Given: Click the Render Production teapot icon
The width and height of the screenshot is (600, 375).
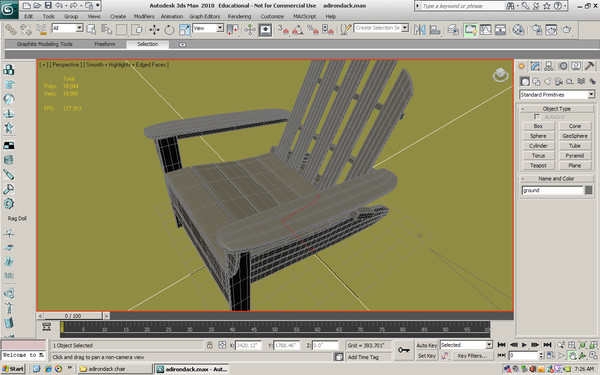Looking at the screenshot, I should pos(567,30).
